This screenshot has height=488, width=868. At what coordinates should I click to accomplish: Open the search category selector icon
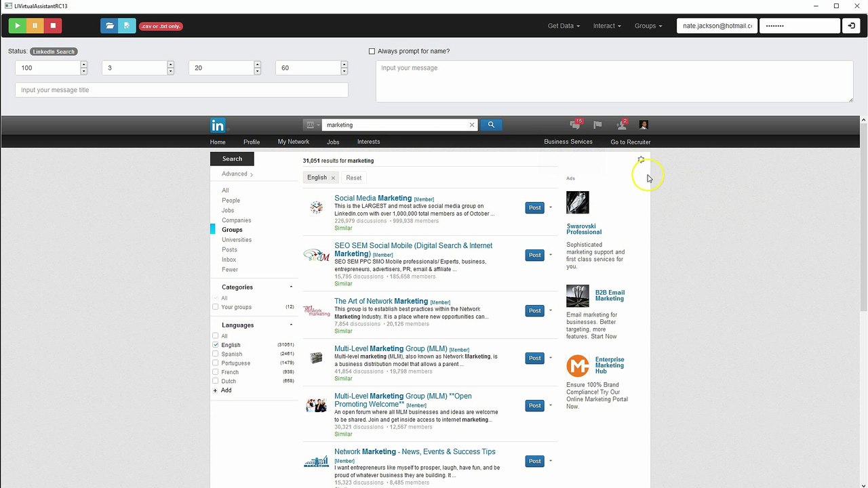312,125
